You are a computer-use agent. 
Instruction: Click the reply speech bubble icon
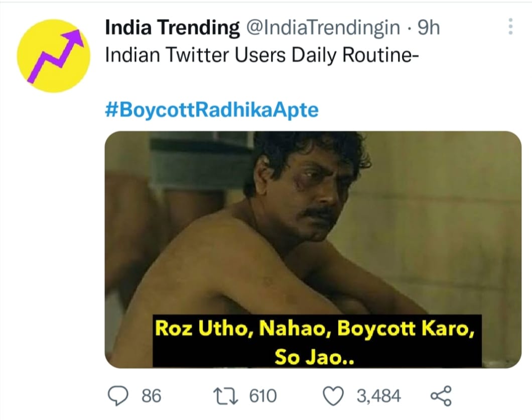(120, 396)
